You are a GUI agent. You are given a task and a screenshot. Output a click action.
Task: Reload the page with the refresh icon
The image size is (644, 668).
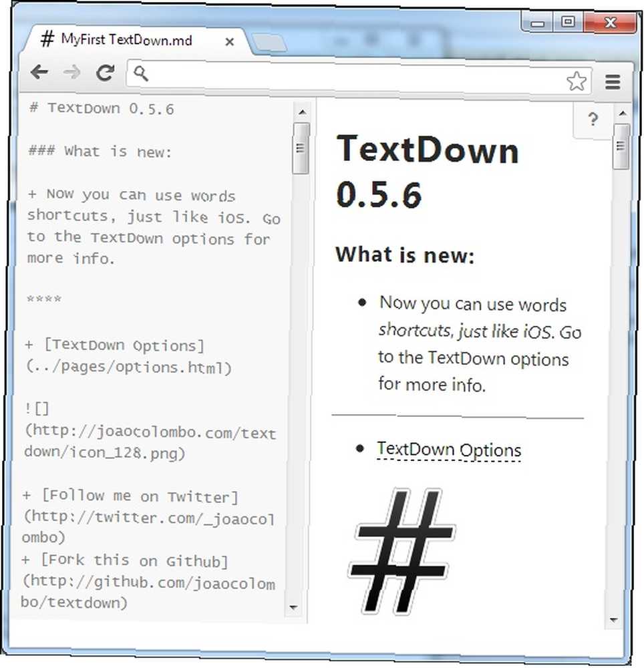click(x=105, y=73)
